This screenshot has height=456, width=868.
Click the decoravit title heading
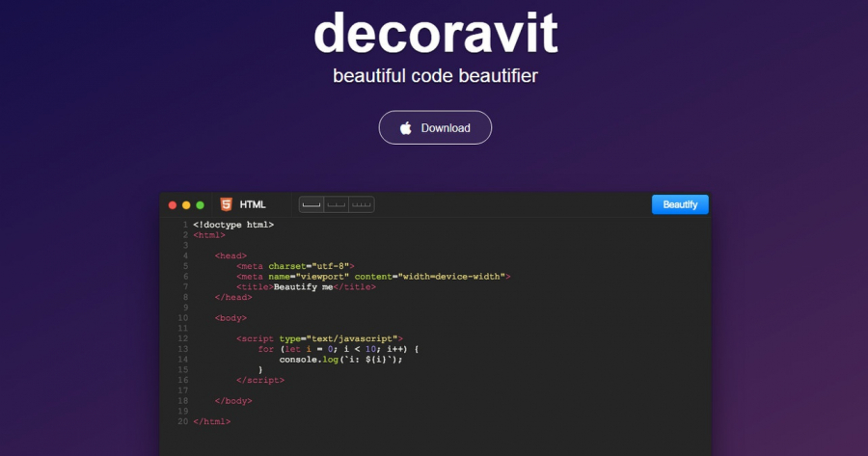pyautogui.click(x=436, y=33)
